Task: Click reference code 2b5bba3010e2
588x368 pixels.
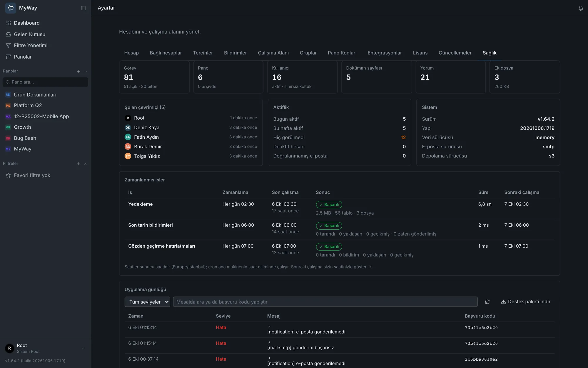Action: pos(481,359)
